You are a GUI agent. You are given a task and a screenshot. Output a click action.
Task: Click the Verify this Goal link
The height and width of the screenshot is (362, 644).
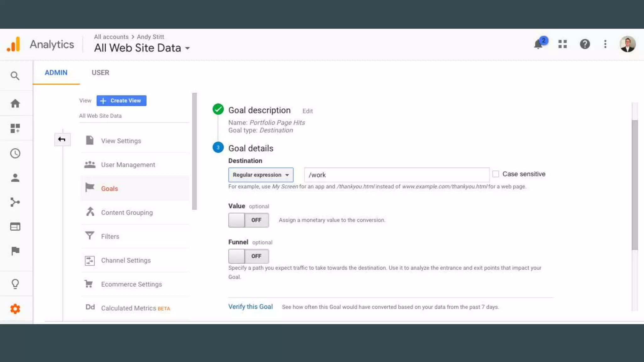pyautogui.click(x=250, y=307)
